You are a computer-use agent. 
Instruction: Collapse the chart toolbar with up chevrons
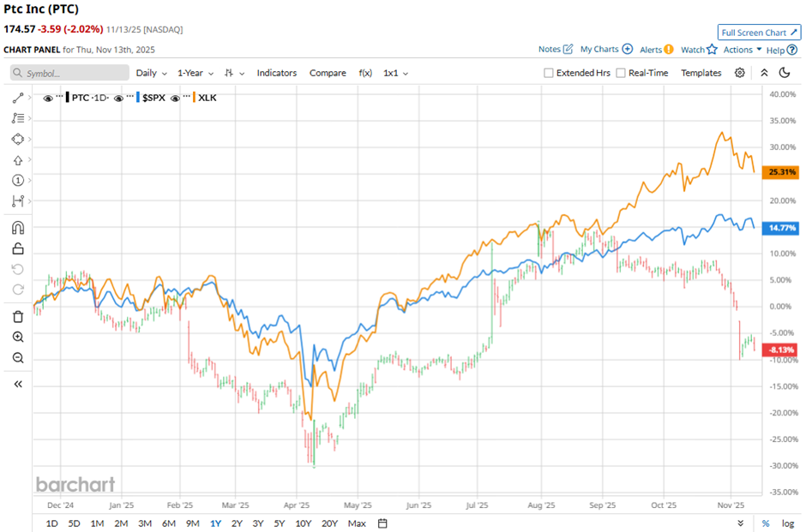coord(764,73)
